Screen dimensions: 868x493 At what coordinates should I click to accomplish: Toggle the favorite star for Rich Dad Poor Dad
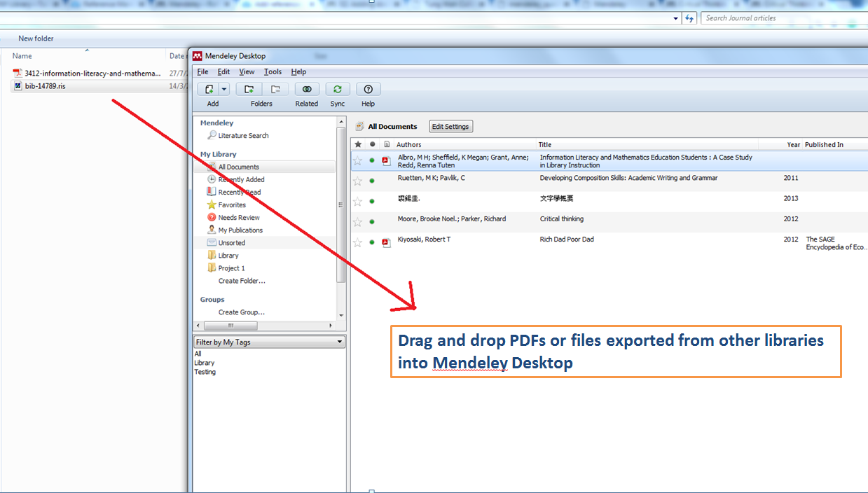(358, 242)
